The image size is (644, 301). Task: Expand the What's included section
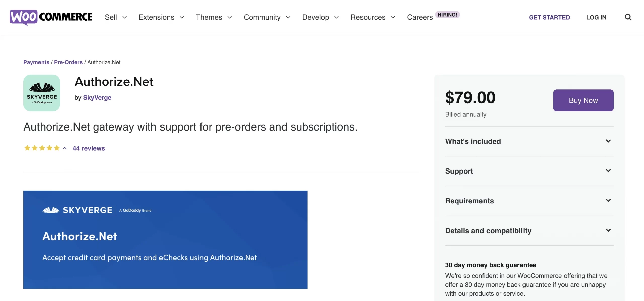coord(529,141)
